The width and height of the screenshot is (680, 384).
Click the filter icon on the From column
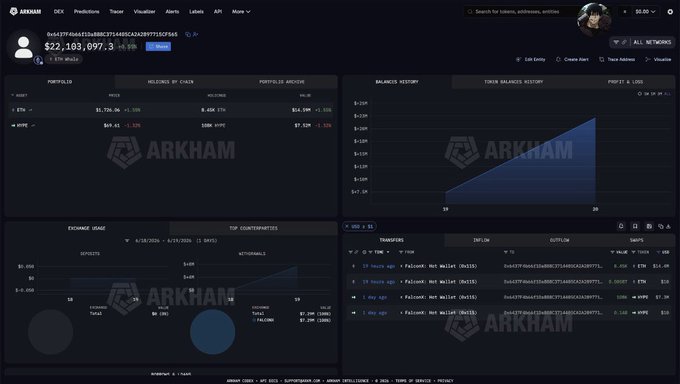pyautogui.click(x=401, y=252)
